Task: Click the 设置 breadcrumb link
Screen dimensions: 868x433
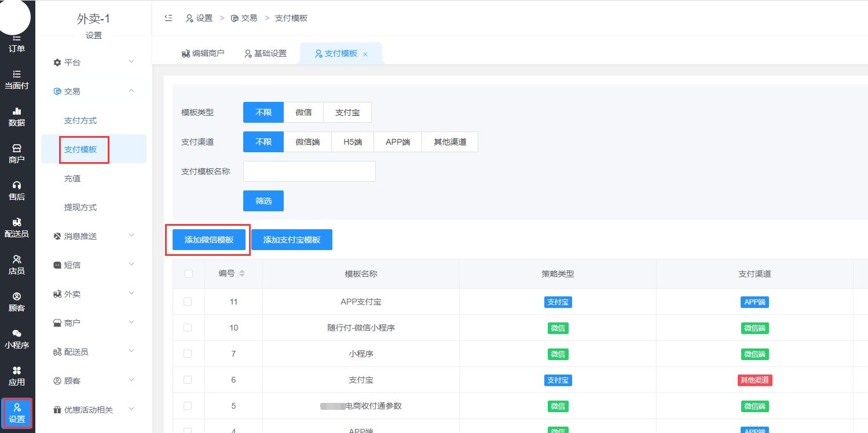Action: click(x=199, y=18)
